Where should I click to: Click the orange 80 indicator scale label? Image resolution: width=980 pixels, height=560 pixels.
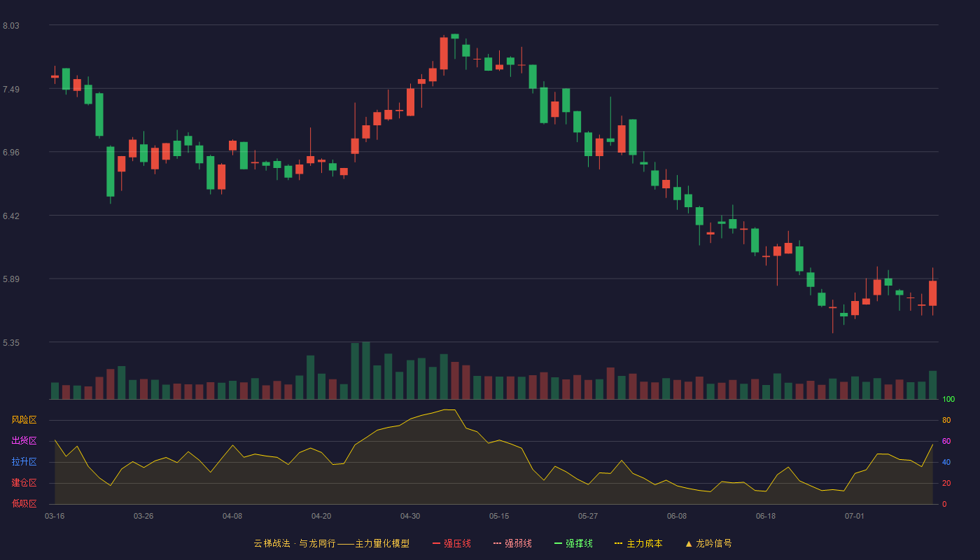pos(946,421)
